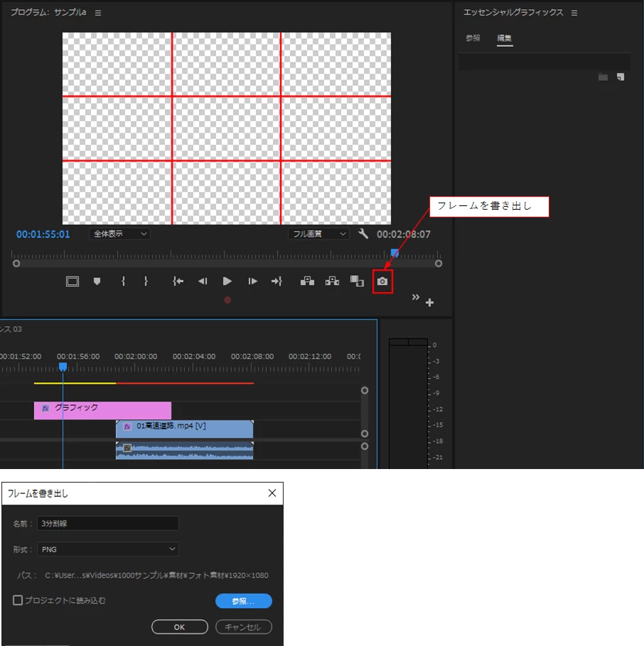This screenshot has height=646, width=644.
Task: Close the フレームを書き出し dialog
Action: (x=272, y=492)
